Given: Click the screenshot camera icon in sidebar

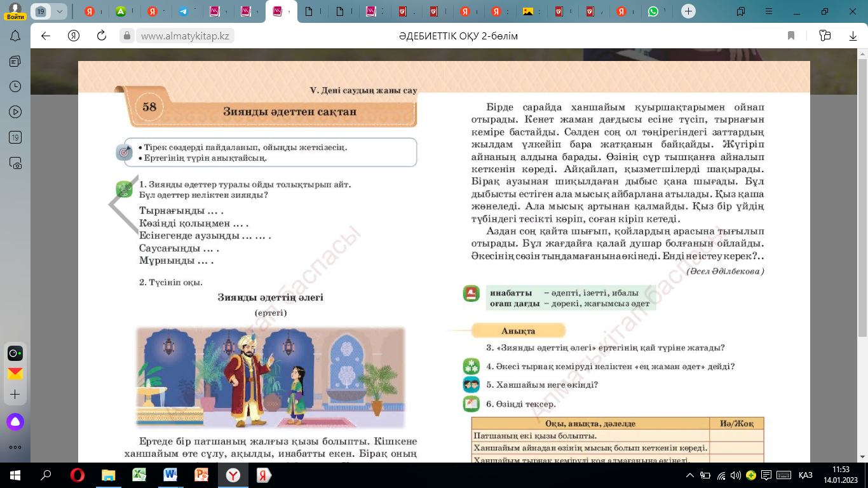Looking at the screenshot, I should 15,163.
